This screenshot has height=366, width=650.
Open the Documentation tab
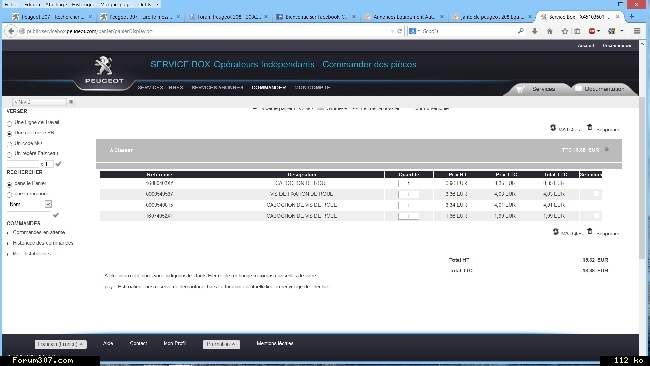click(x=604, y=89)
